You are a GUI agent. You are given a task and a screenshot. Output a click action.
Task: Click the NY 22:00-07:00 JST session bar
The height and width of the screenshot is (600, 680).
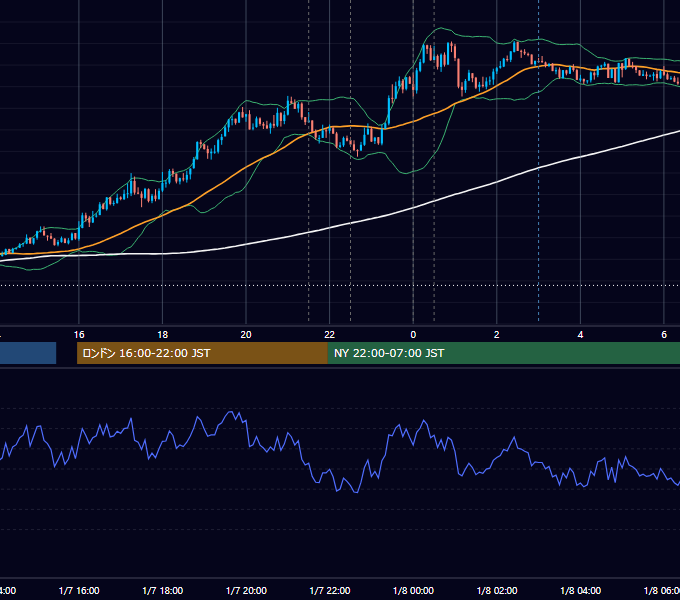coord(503,353)
